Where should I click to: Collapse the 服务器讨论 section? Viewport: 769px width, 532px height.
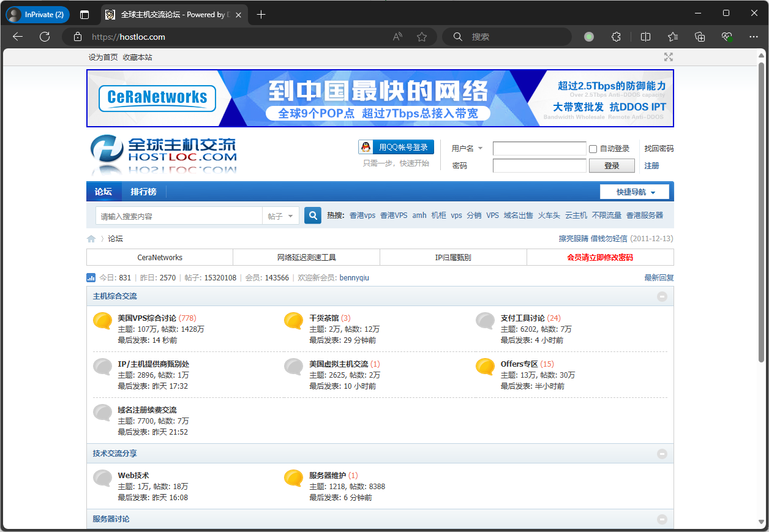coord(662,519)
